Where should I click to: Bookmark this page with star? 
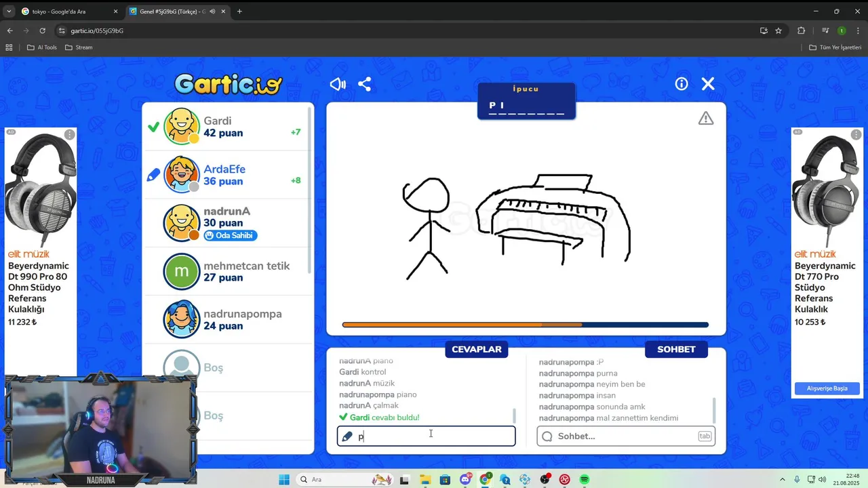point(778,30)
